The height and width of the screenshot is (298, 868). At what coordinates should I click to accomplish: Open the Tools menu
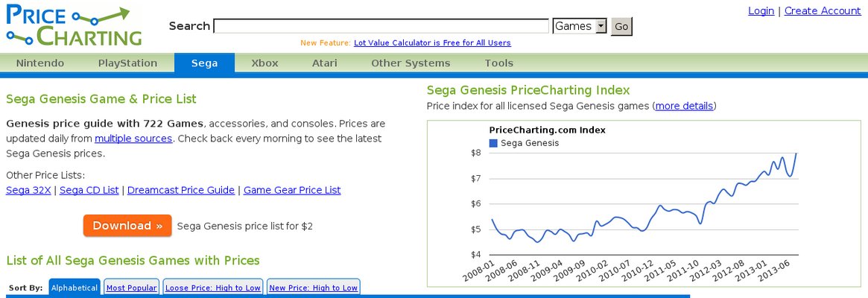(498, 63)
